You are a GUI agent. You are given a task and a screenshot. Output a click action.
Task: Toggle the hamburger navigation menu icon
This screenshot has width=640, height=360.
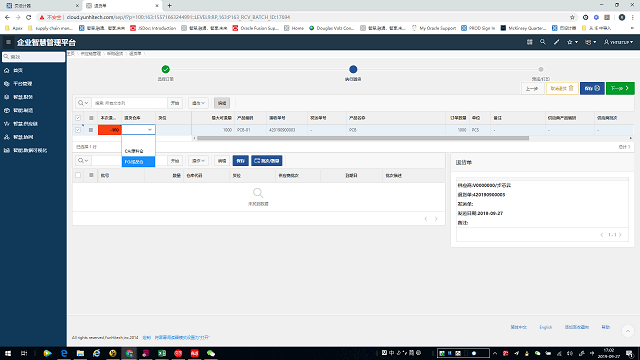8,42
